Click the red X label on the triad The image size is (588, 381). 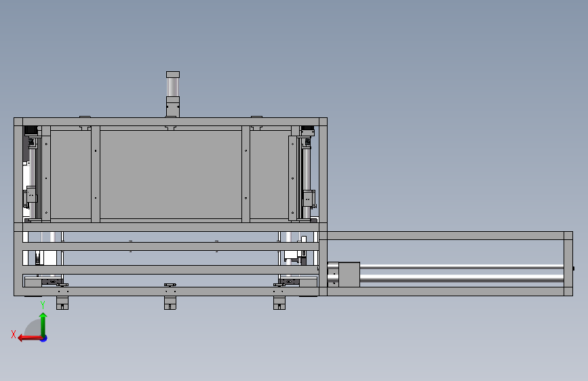point(14,334)
